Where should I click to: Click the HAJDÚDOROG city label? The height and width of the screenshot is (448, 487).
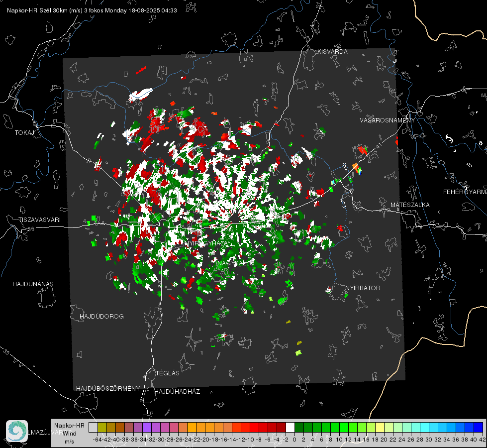(101, 316)
